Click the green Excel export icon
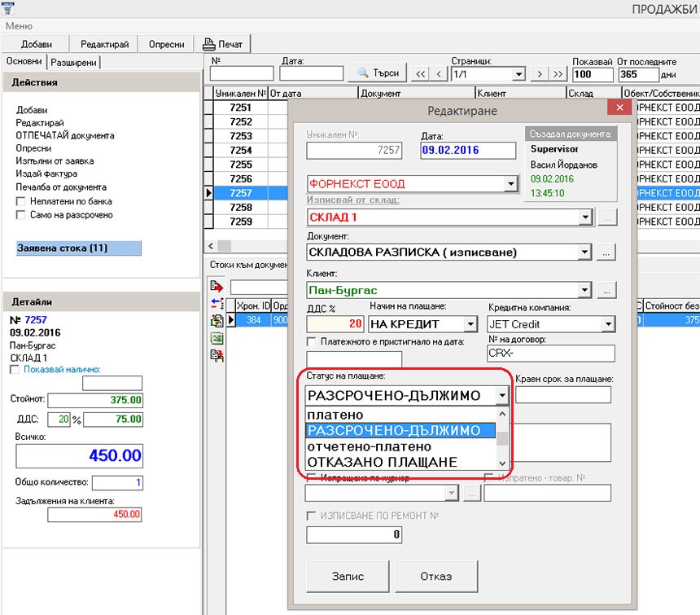This screenshot has width=700, height=615. tap(217, 338)
